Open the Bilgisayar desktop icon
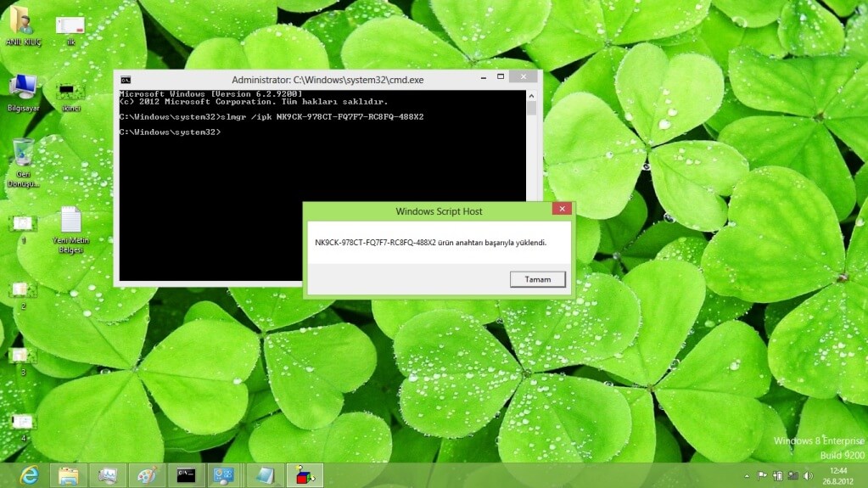The width and height of the screenshot is (868, 488). point(23,88)
